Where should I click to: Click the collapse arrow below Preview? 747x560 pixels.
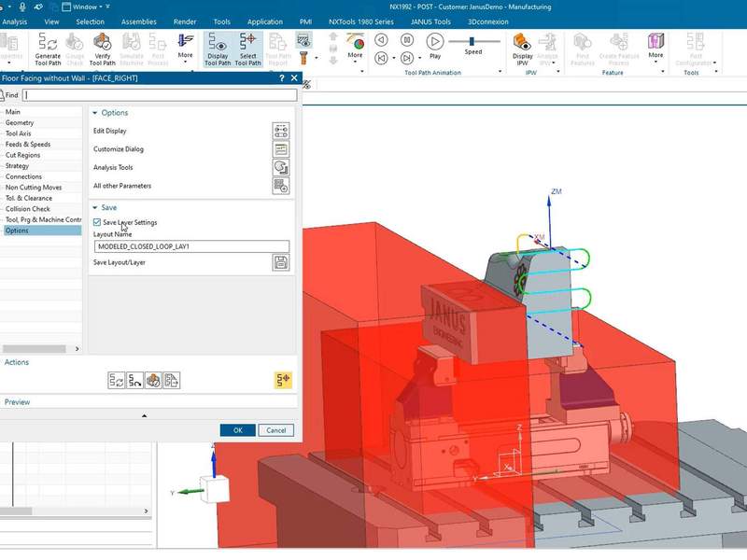coord(145,415)
